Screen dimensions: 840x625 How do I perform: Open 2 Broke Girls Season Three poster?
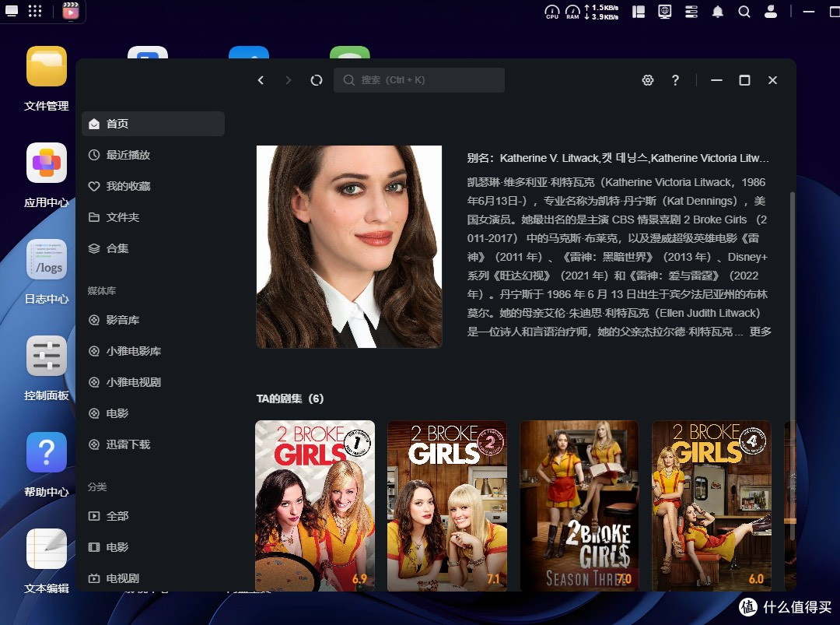tap(579, 506)
